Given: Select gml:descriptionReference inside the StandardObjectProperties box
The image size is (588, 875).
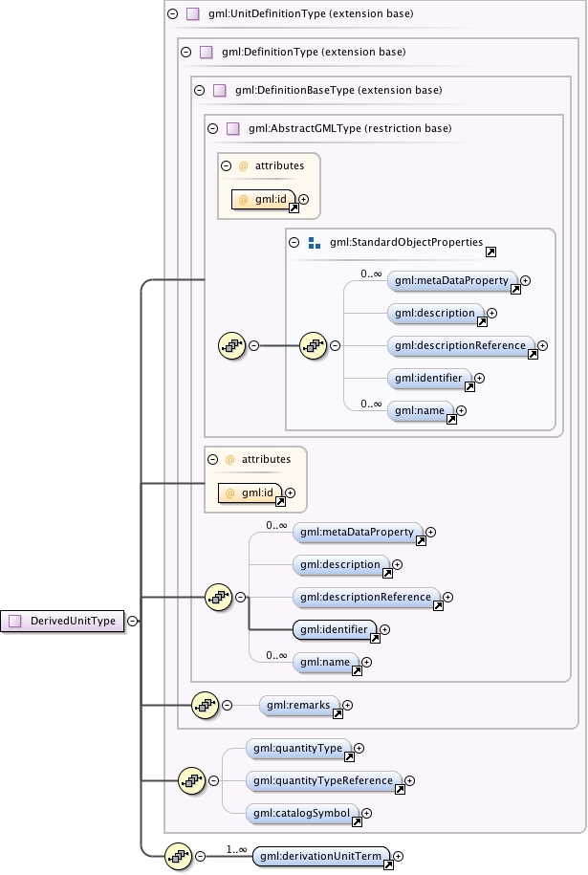Looking at the screenshot, I should click(461, 346).
